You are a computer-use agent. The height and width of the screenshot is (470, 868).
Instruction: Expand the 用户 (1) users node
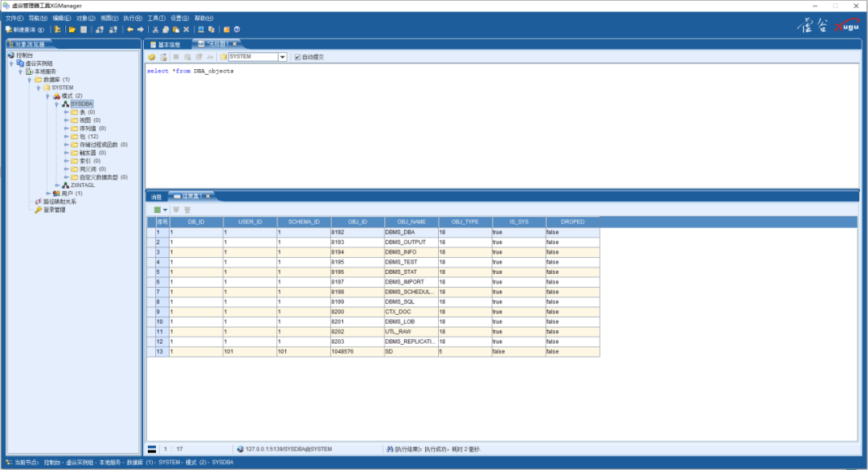pyautogui.click(x=48, y=194)
